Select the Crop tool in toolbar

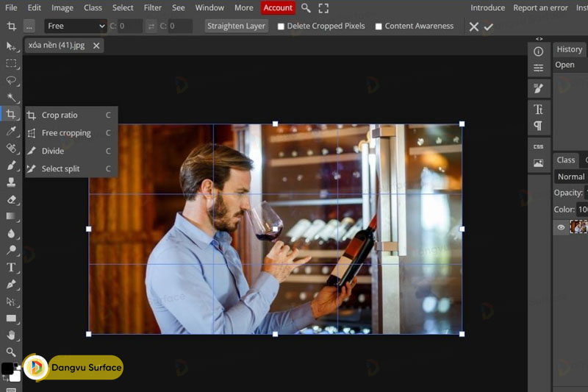pyautogui.click(x=11, y=114)
